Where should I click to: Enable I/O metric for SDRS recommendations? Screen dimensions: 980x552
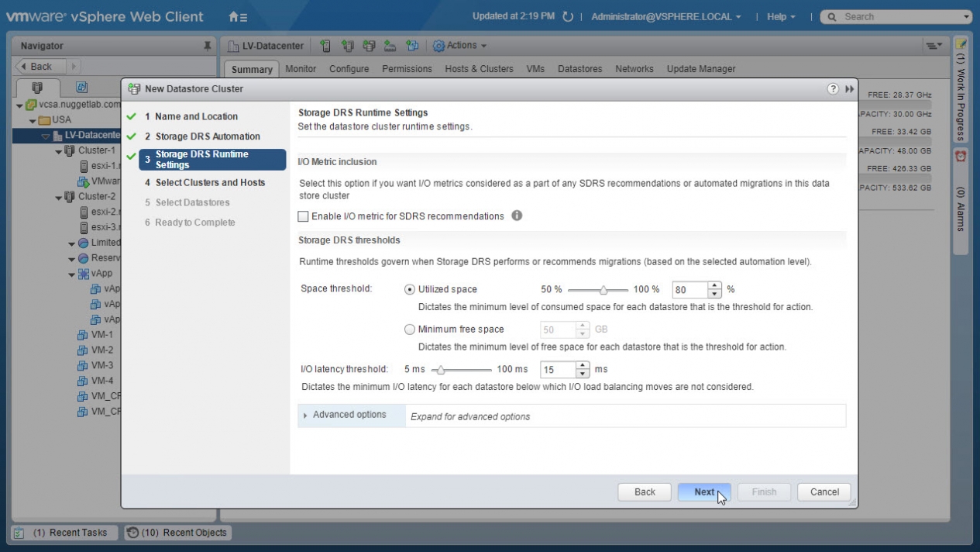pyautogui.click(x=304, y=216)
